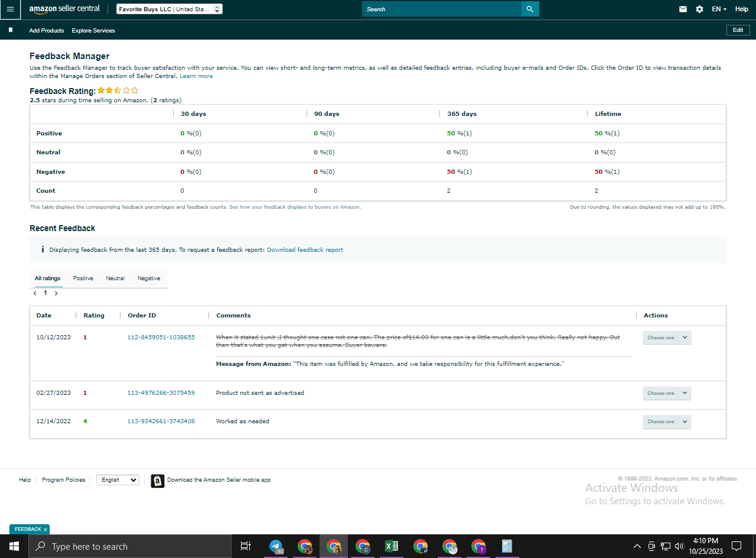Click the Edit button
The height and width of the screenshot is (558, 756).
pyautogui.click(x=738, y=30)
